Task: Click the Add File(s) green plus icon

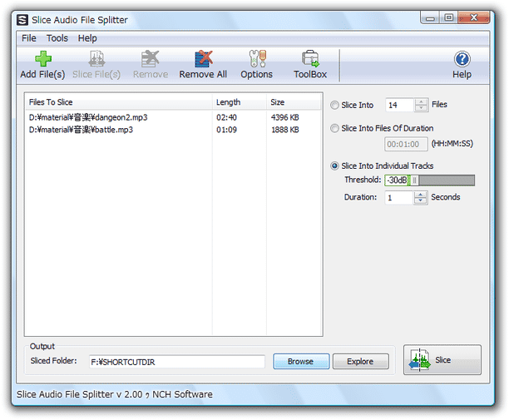Action: click(43, 59)
